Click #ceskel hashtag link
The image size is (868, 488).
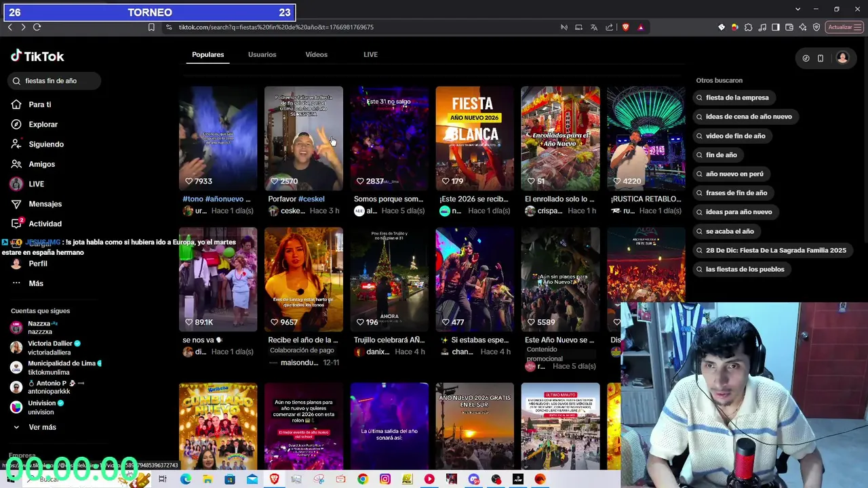[x=311, y=199]
